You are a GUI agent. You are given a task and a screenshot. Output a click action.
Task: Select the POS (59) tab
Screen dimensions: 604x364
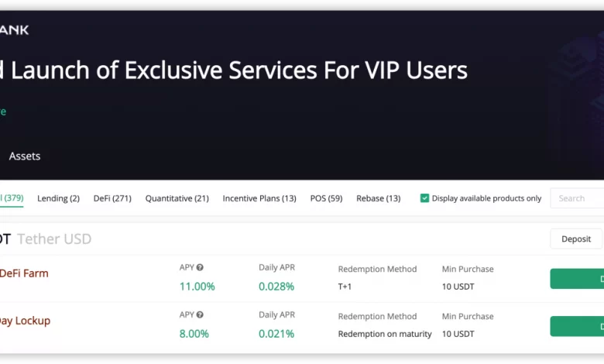click(326, 198)
